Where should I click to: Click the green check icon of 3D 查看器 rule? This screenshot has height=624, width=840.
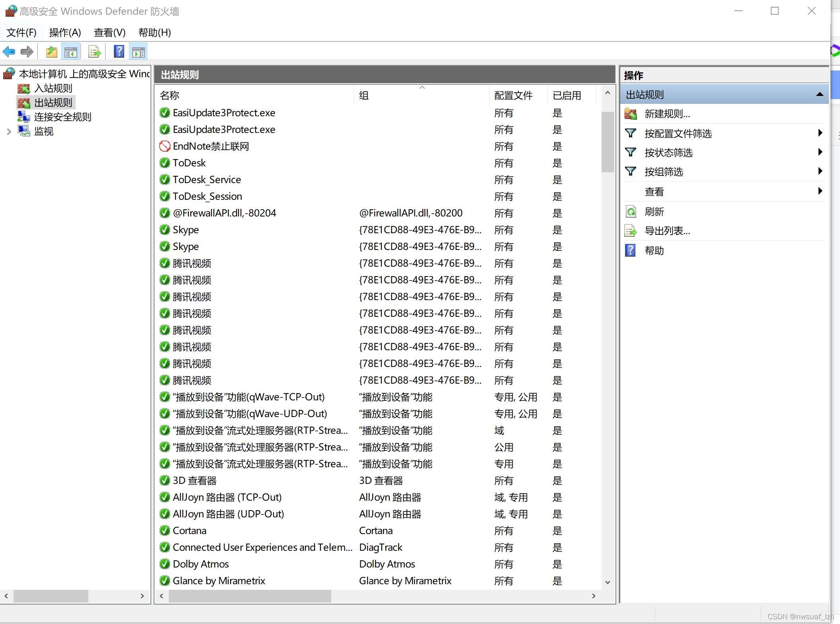165,480
